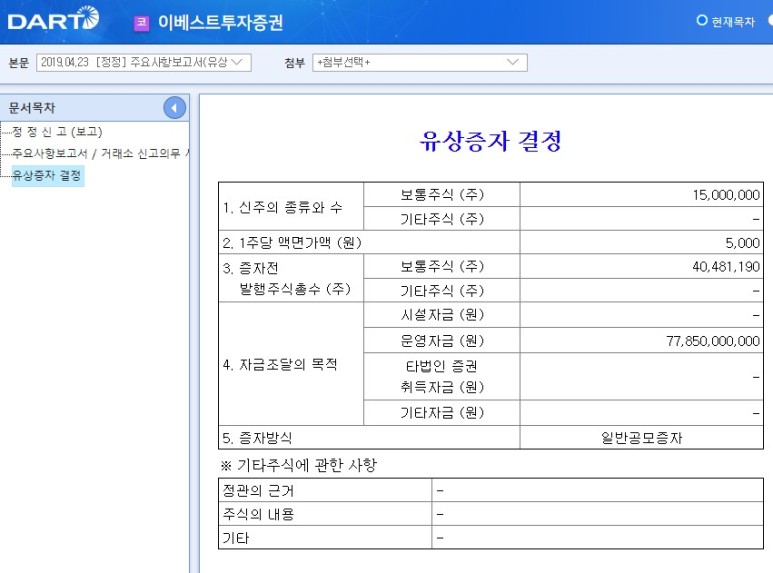Collapse the 문서목차 panel with the arrow button
The width and height of the screenshot is (773, 573).
[x=175, y=108]
